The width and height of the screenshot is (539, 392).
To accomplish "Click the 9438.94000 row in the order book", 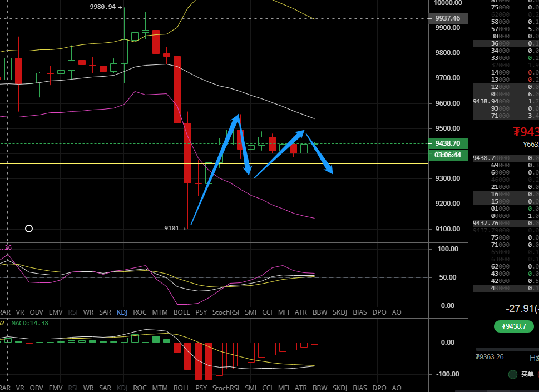I will point(506,101).
